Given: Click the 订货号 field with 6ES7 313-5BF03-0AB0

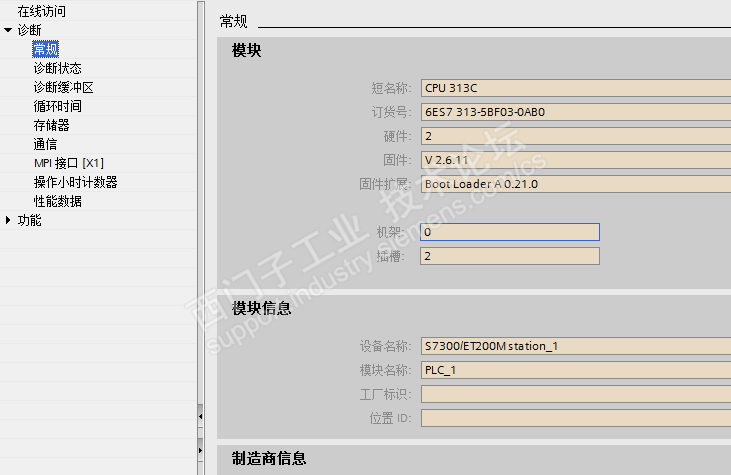Looking at the screenshot, I should (576, 112).
